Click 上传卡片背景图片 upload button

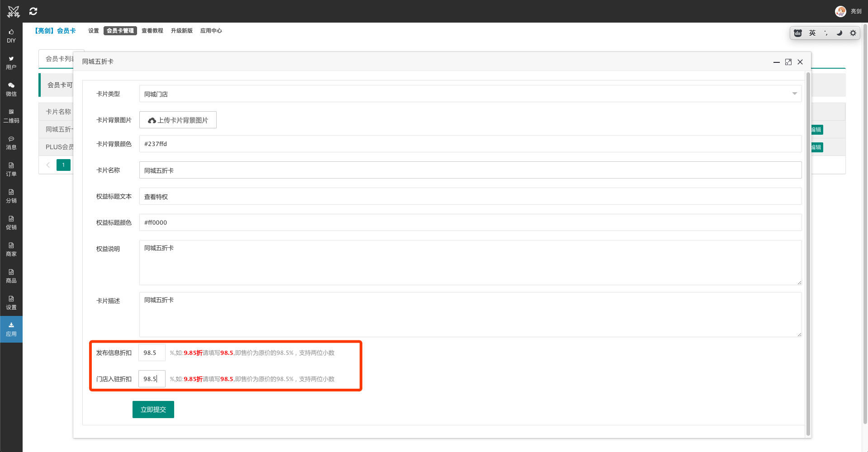tap(178, 120)
